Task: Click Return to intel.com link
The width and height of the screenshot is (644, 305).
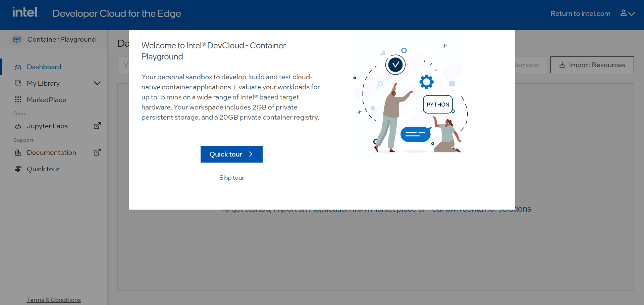Action: (580, 13)
